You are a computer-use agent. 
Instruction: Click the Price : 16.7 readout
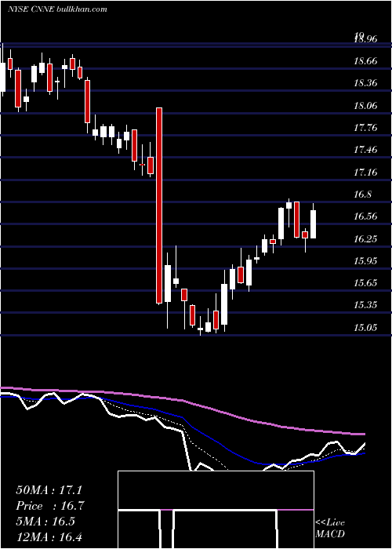(x=49, y=506)
